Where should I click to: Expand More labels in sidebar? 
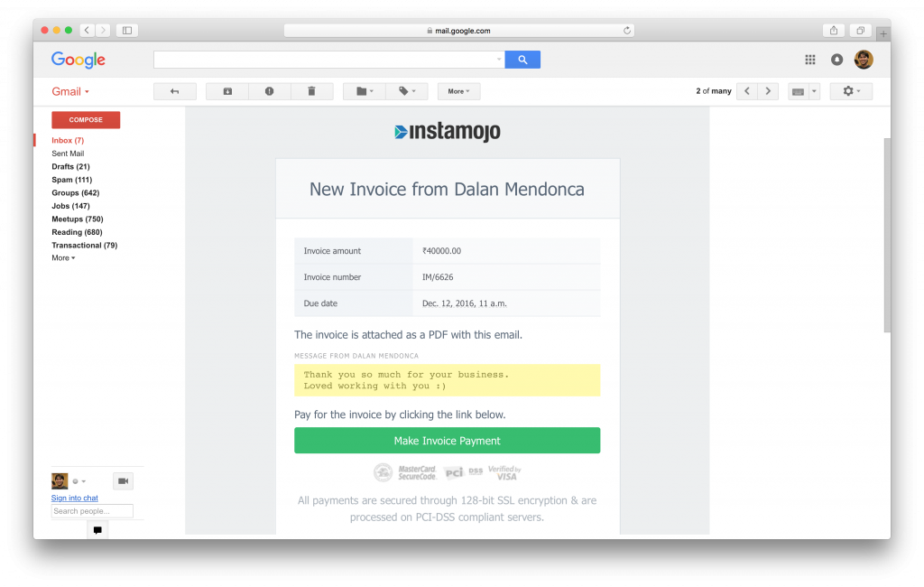click(x=63, y=258)
